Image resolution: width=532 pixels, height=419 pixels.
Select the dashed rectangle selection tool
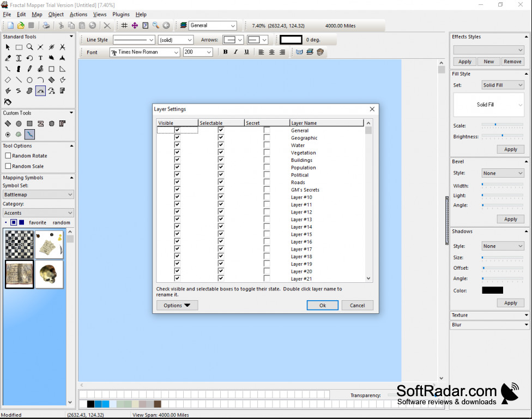(19, 47)
